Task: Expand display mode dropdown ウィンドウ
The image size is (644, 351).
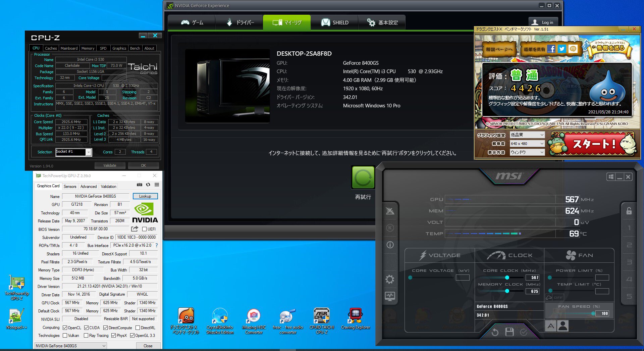Action: tap(527, 152)
